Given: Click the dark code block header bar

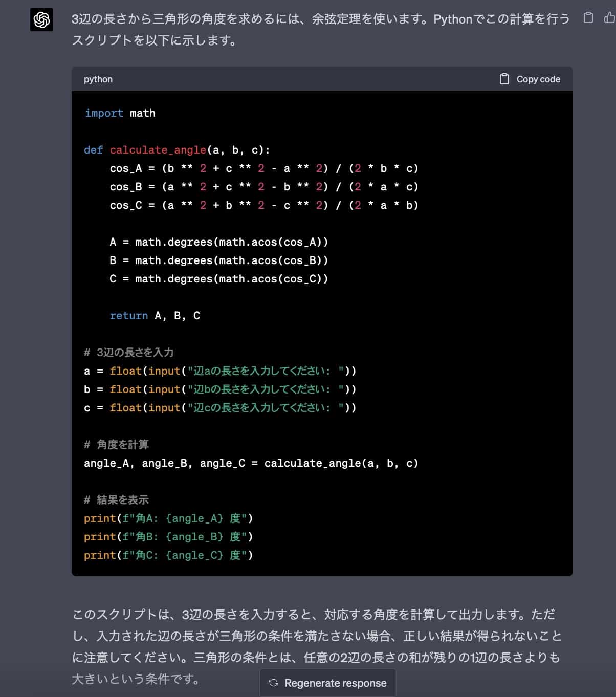Looking at the screenshot, I should [x=307, y=79].
